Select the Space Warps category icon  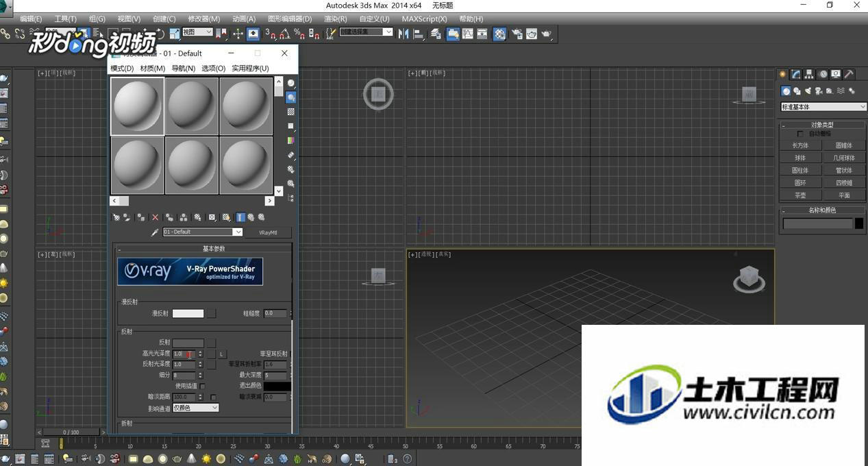point(841,91)
